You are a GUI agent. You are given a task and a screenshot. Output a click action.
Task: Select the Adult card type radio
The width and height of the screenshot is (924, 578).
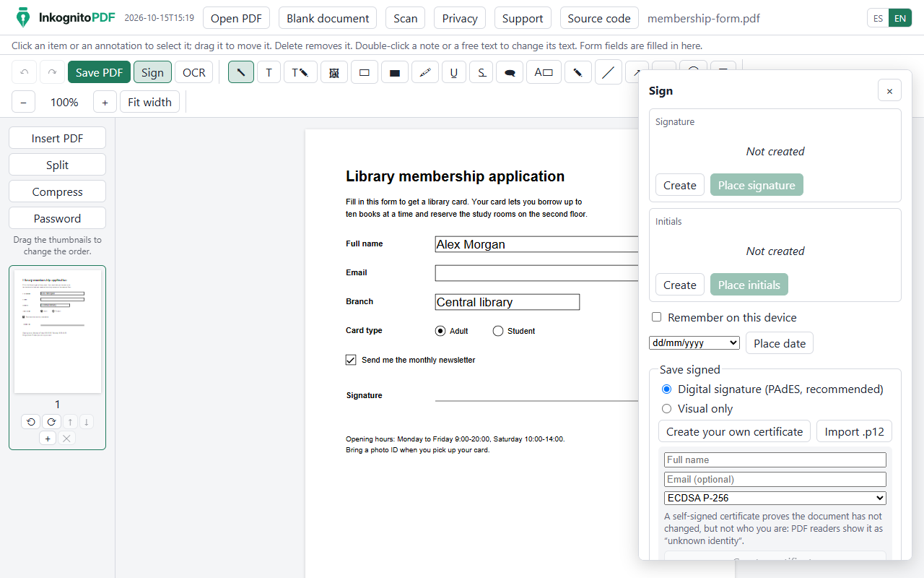click(x=440, y=331)
